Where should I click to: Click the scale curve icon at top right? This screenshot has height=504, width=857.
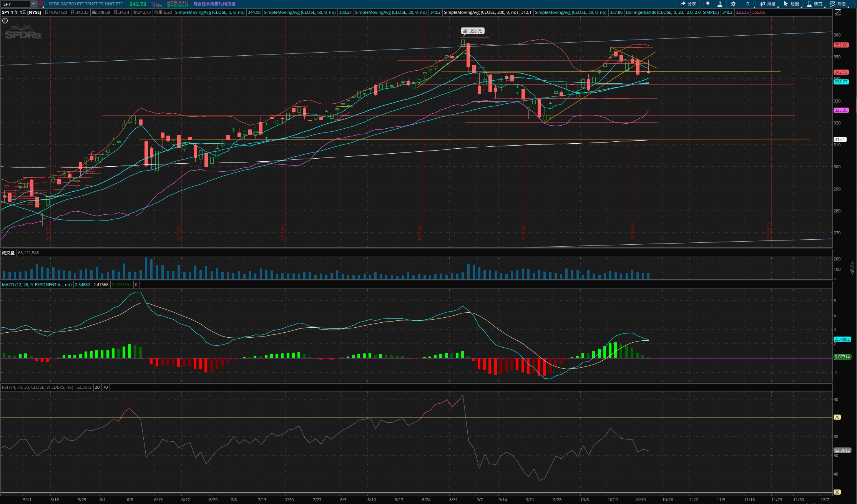[837, 12]
